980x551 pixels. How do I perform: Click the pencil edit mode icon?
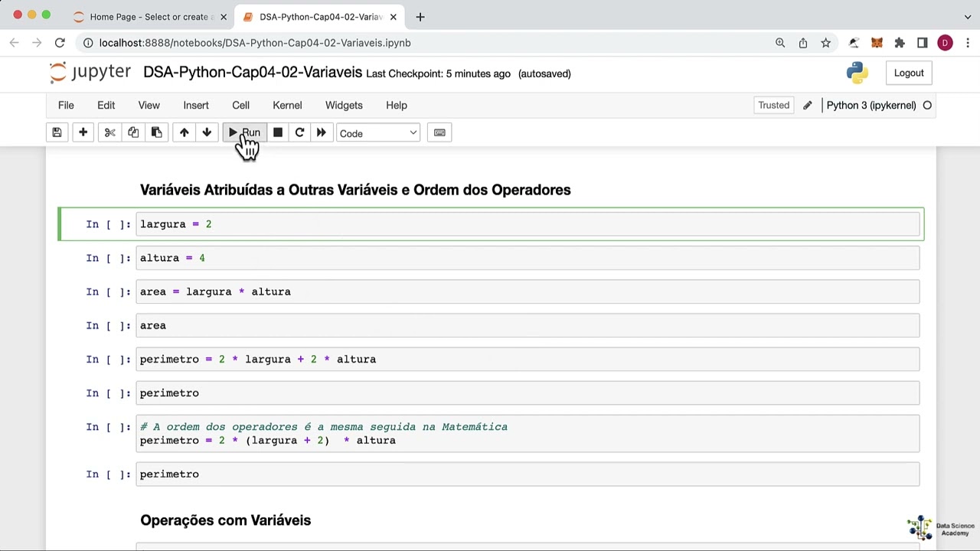pos(807,106)
